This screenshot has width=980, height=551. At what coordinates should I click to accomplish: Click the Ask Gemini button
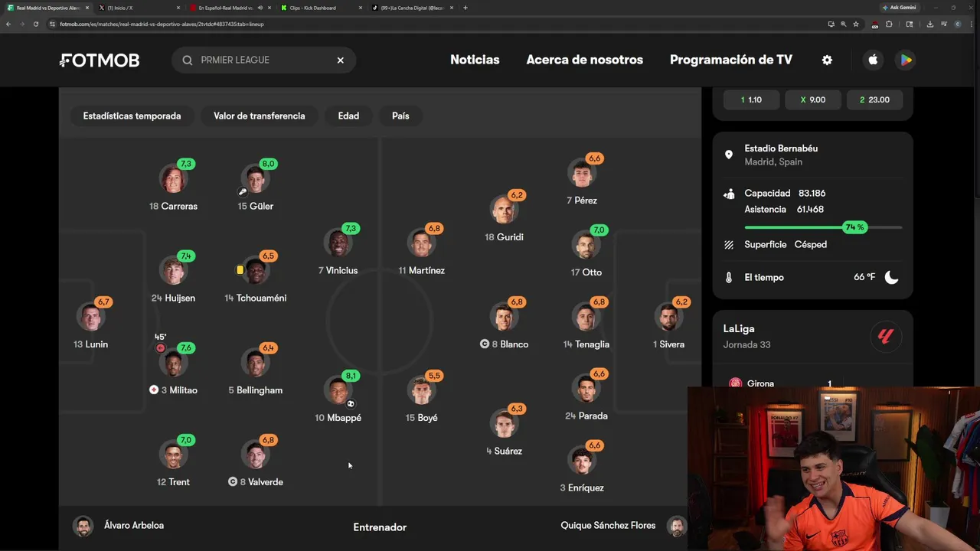click(x=900, y=8)
